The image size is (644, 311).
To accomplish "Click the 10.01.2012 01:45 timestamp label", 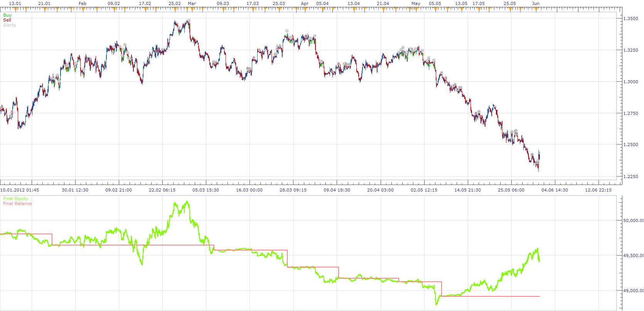I will pos(20,190).
